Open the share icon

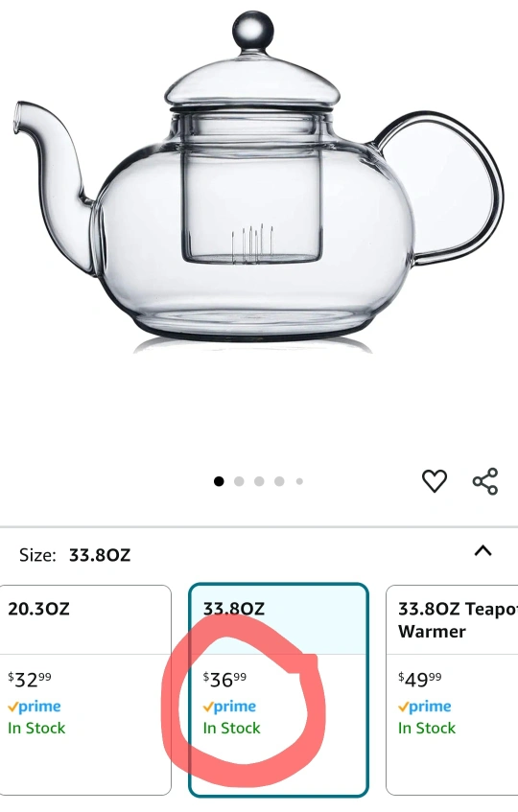tap(485, 481)
